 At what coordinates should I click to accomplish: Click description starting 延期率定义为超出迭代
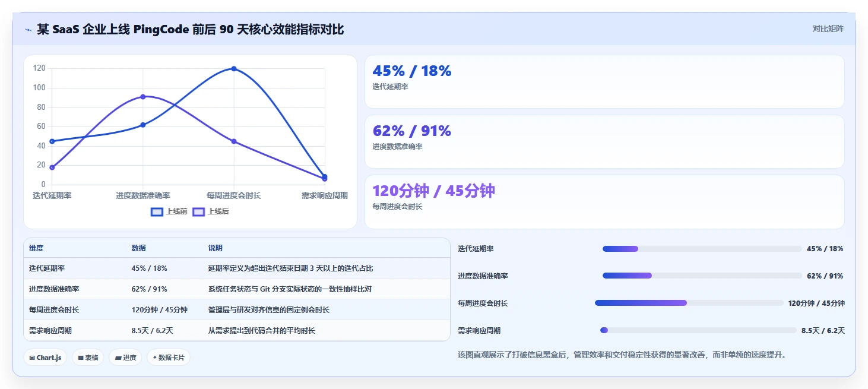[x=291, y=268]
